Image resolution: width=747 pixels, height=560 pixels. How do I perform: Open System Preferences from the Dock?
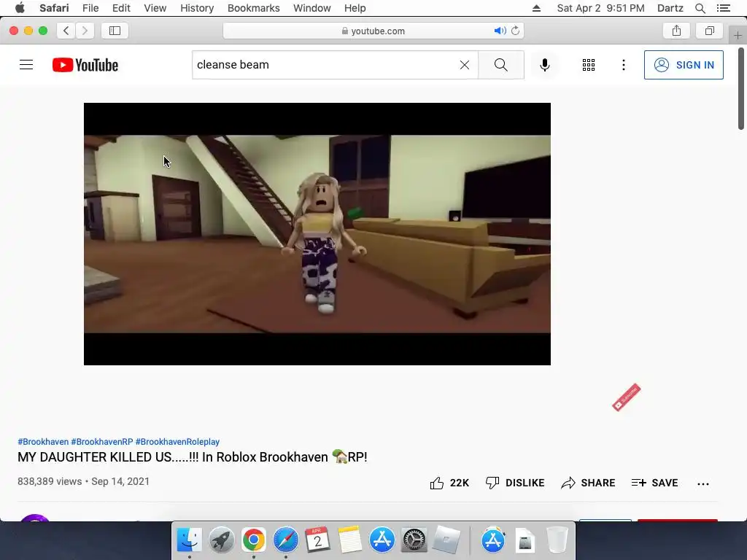(x=414, y=540)
